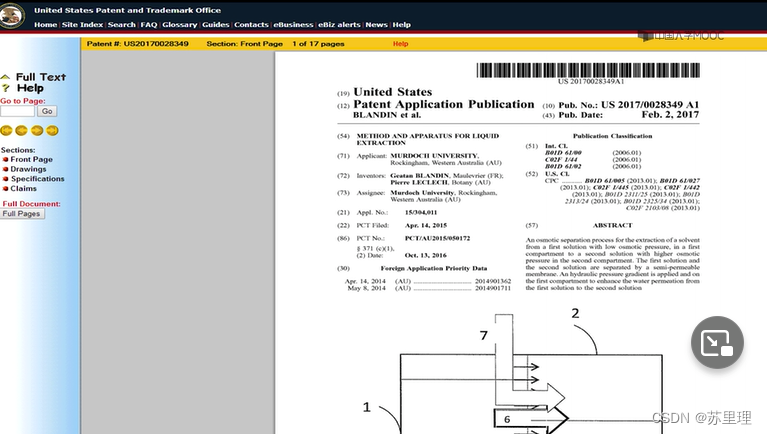Open the Guides link
This screenshot has height=434, width=767.
(x=215, y=24)
